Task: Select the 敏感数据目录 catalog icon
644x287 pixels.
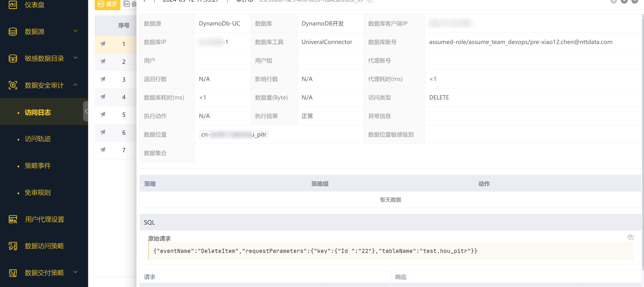Action: (x=13, y=58)
